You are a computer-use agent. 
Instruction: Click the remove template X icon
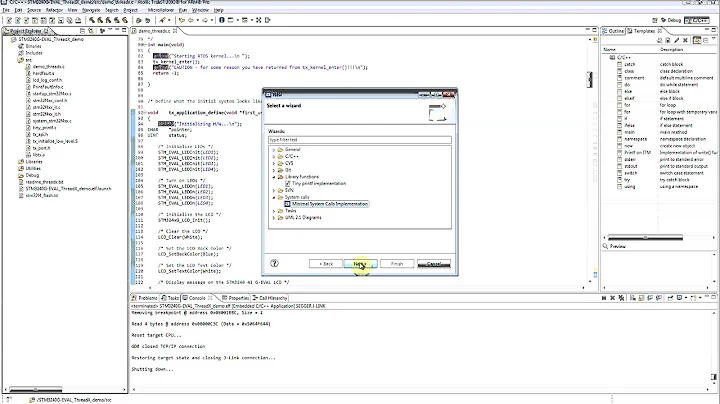click(685, 40)
